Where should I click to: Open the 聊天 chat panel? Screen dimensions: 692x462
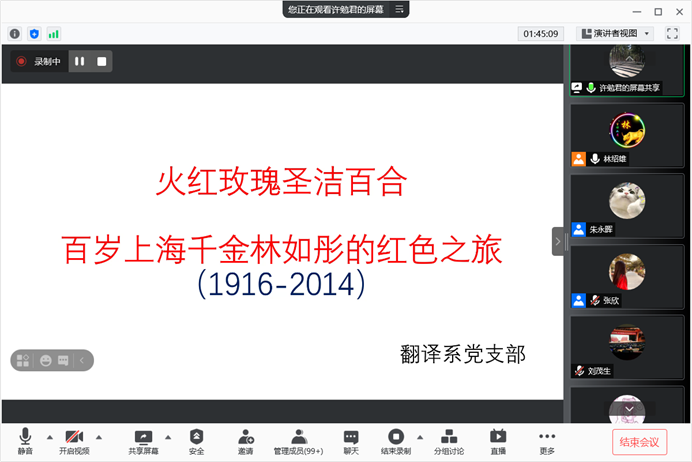coord(351,441)
